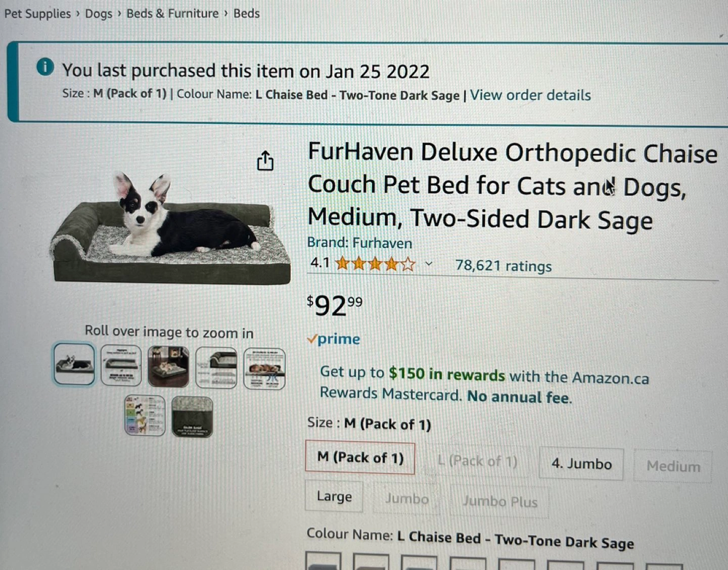728x570 pixels.
Task: Click the Prime checkmark logo
Action: [x=334, y=339]
